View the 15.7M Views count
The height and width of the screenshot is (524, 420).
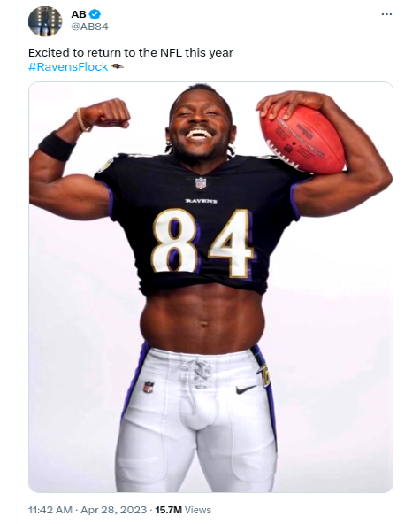[183, 510]
